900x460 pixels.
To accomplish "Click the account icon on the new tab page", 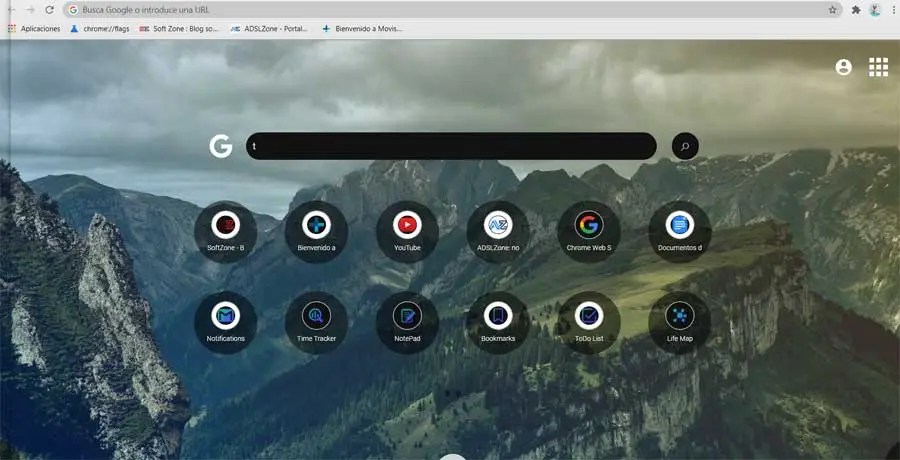I will 843,67.
